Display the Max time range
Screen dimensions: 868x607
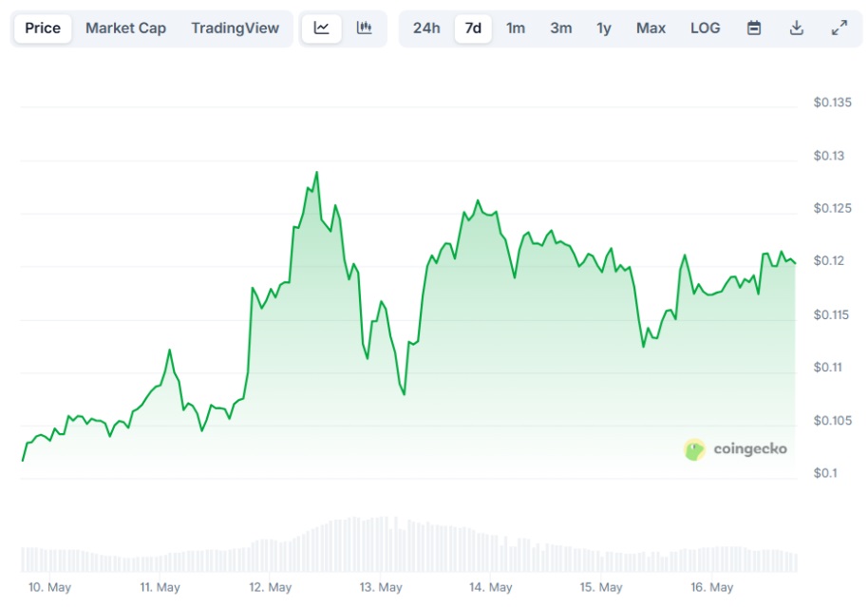651,28
